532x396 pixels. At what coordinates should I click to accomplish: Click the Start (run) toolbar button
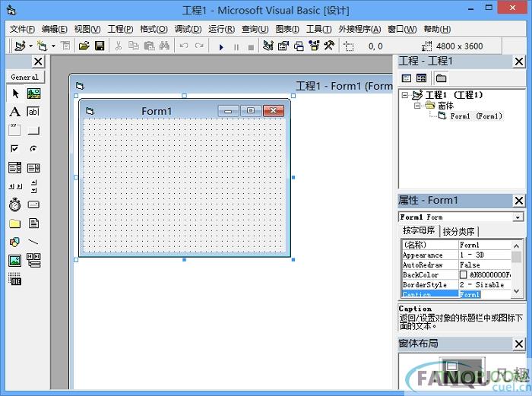click(x=221, y=46)
